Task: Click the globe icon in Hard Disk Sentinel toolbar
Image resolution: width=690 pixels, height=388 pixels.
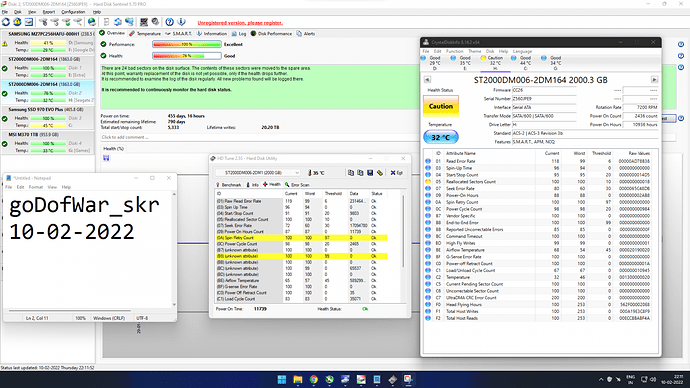Action: coord(92,22)
